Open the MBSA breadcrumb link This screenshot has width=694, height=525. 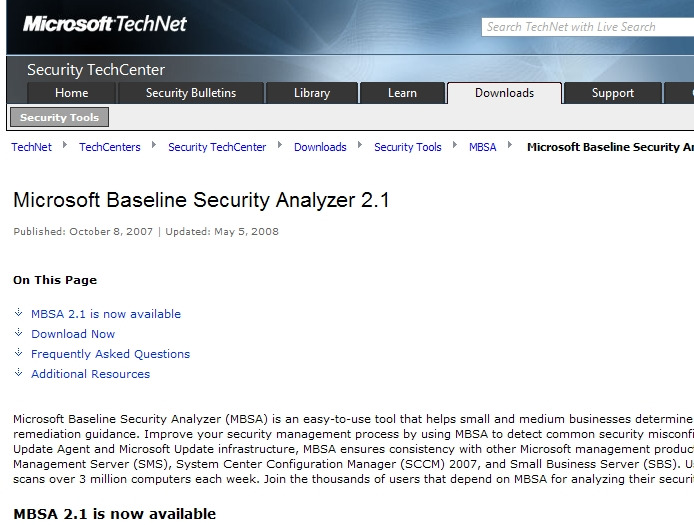tap(482, 147)
